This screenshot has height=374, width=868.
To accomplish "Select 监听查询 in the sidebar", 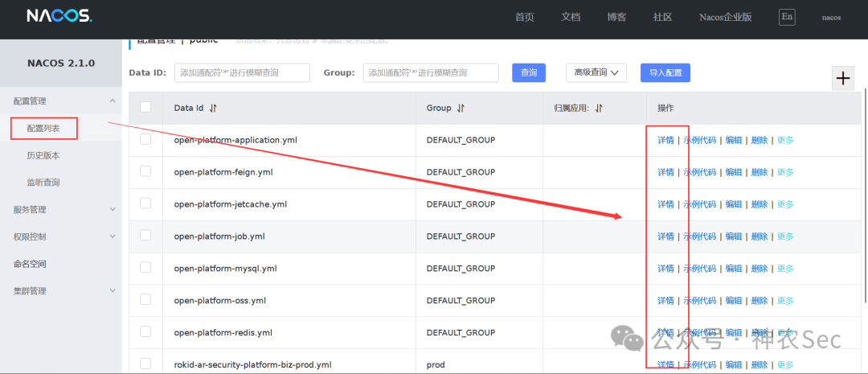I will pos(43,183).
